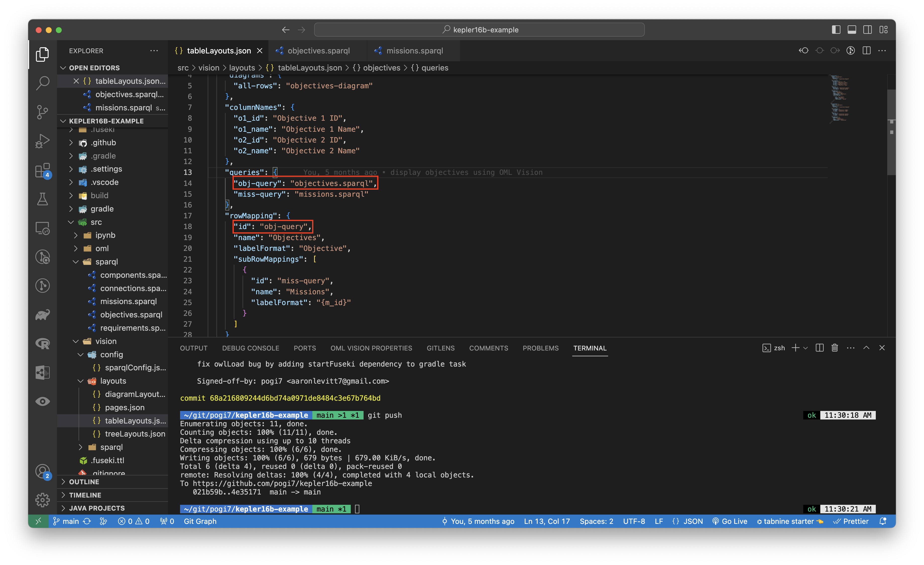924x565 pixels.
Task: Go forward with the navigation arrow
Action: (302, 30)
